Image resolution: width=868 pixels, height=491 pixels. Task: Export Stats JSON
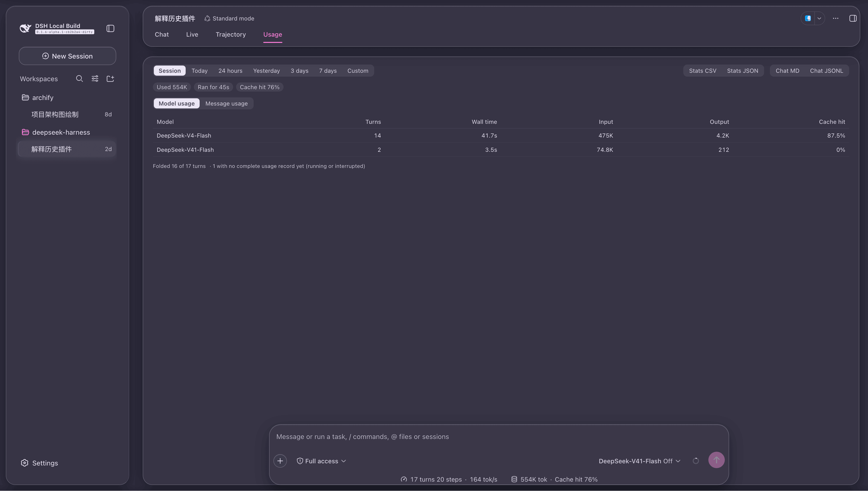(x=742, y=71)
